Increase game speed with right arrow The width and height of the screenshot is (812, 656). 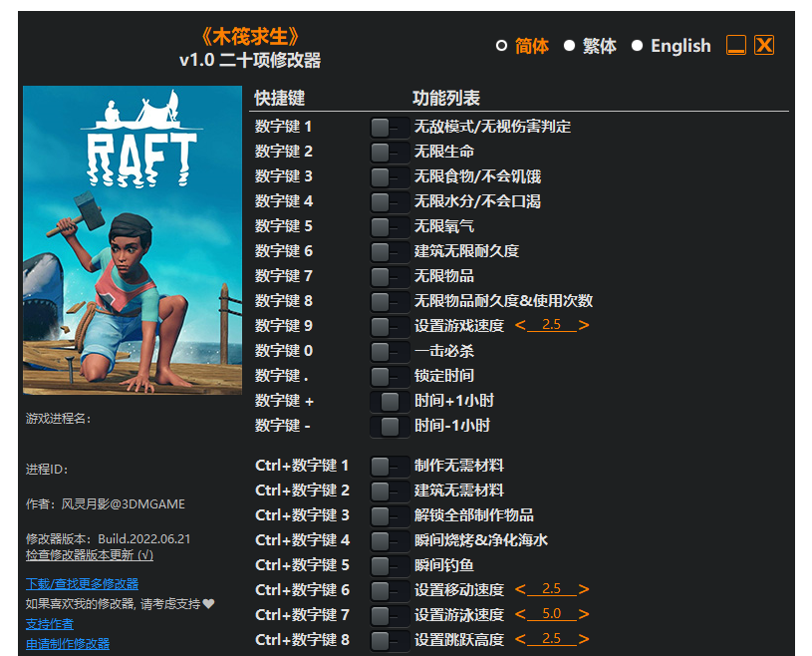[x=584, y=325]
